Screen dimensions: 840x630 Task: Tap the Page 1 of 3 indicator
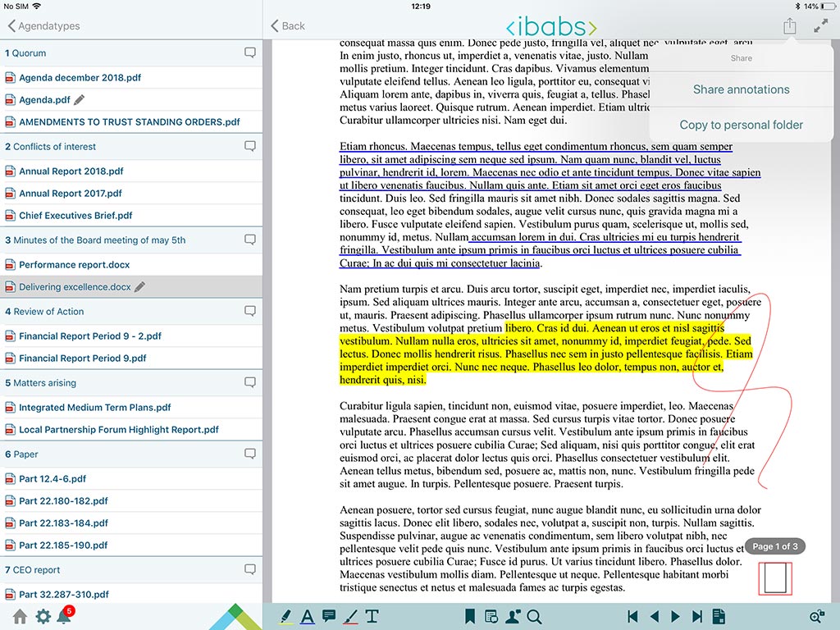(x=774, y=546)
